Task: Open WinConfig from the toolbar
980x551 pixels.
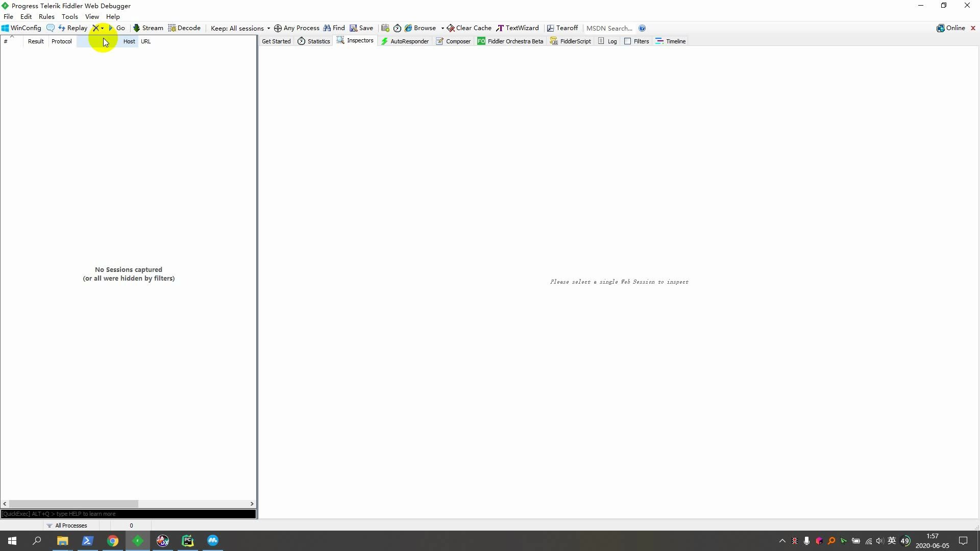Action: 21,28
